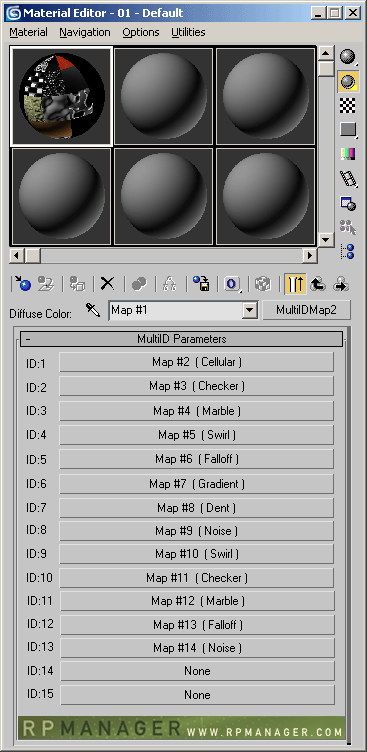Toggle the Backlight icon
Image resolution: width=367 pixels, height=752 pixels.
[348, 82]
